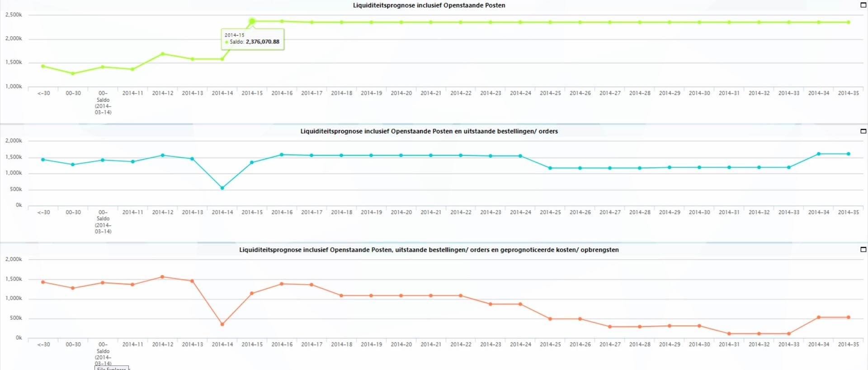
Task: Maximize the middle cyan chart panel
Action: [863, 131]
